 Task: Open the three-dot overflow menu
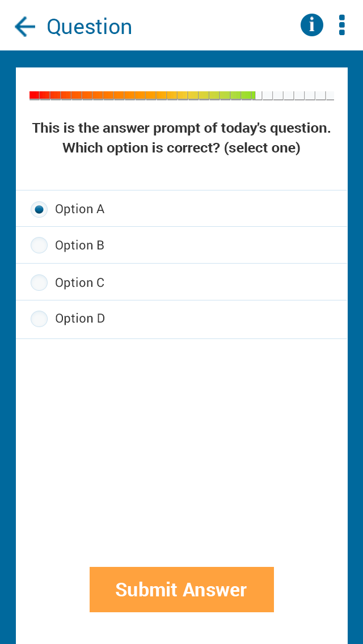[x=341, y=26]
